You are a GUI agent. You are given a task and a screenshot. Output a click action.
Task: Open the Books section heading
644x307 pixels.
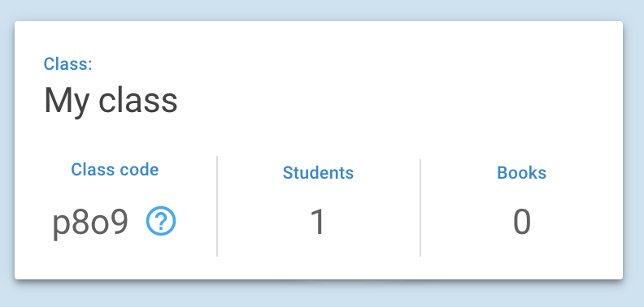click(x=521, y=172)
